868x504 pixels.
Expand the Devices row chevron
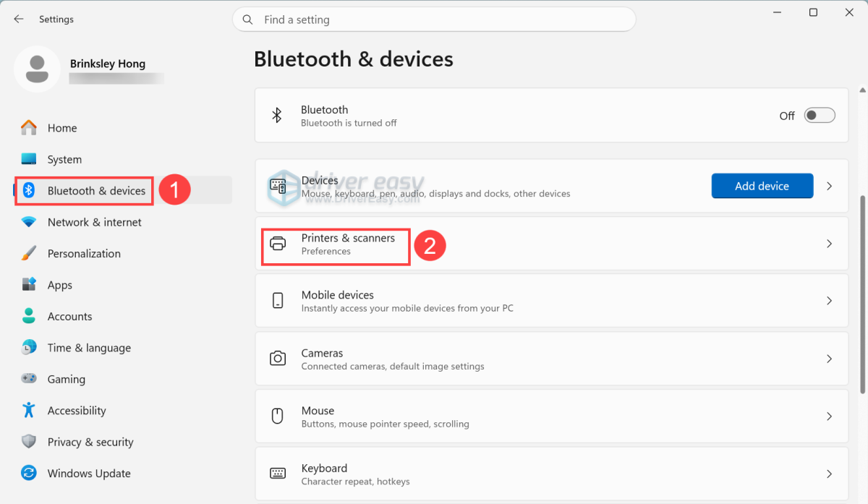tap(830, 186)
